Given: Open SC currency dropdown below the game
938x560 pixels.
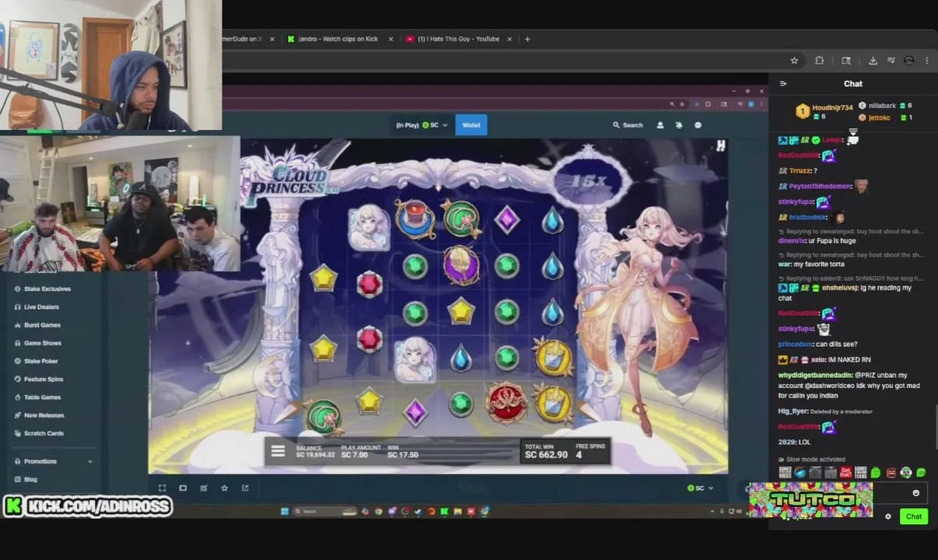Looking at the screenshot, I should pyautogui.click(x=700, y=488).
